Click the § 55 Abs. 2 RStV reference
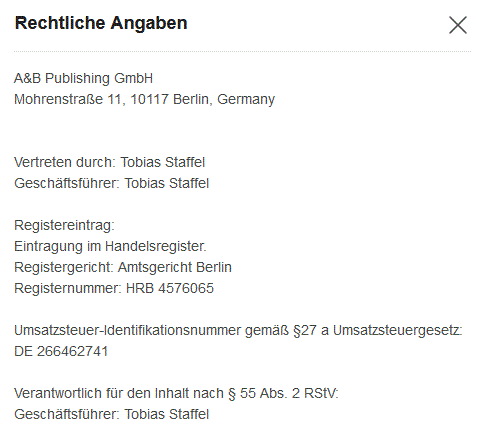 283,393
